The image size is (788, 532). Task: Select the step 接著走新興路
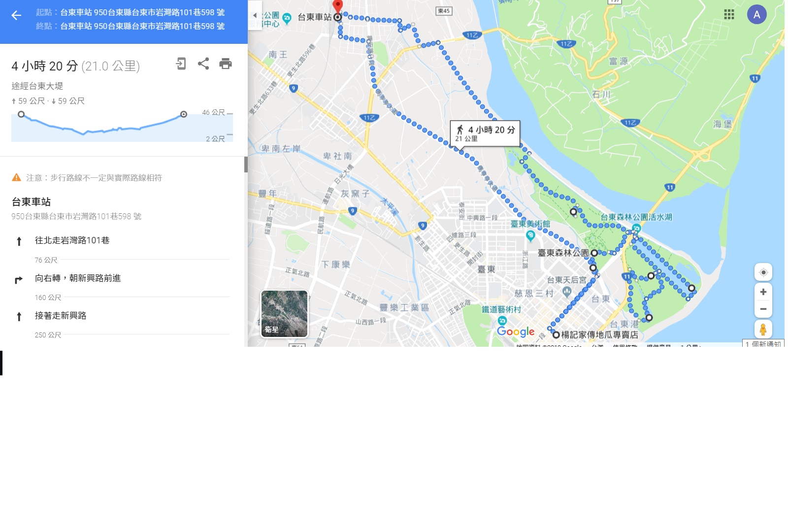pos(61,316)
